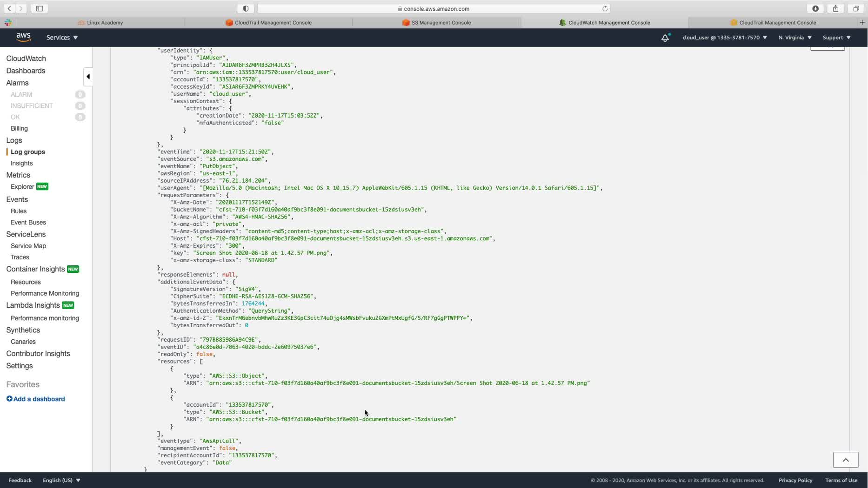Go back with Safari's back arrow
Image resolution: width=868 pixels, height=488 pixels.
click(x=9, y=8)
